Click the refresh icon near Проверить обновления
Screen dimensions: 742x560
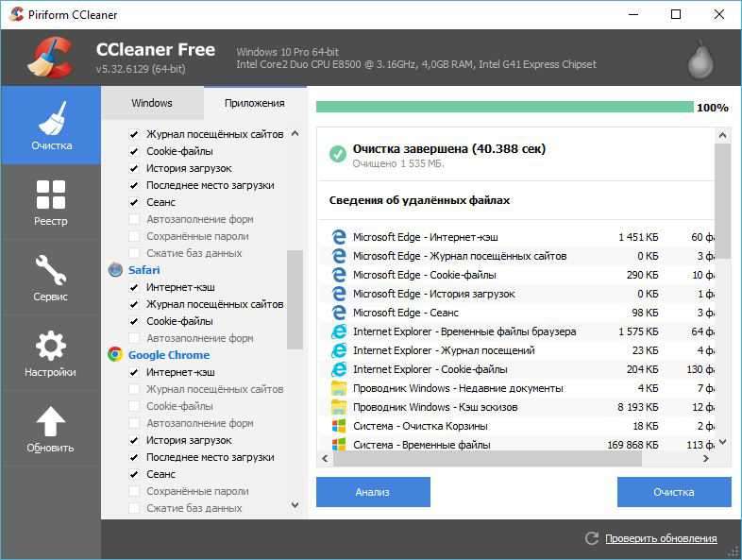[x=592, y=538]
